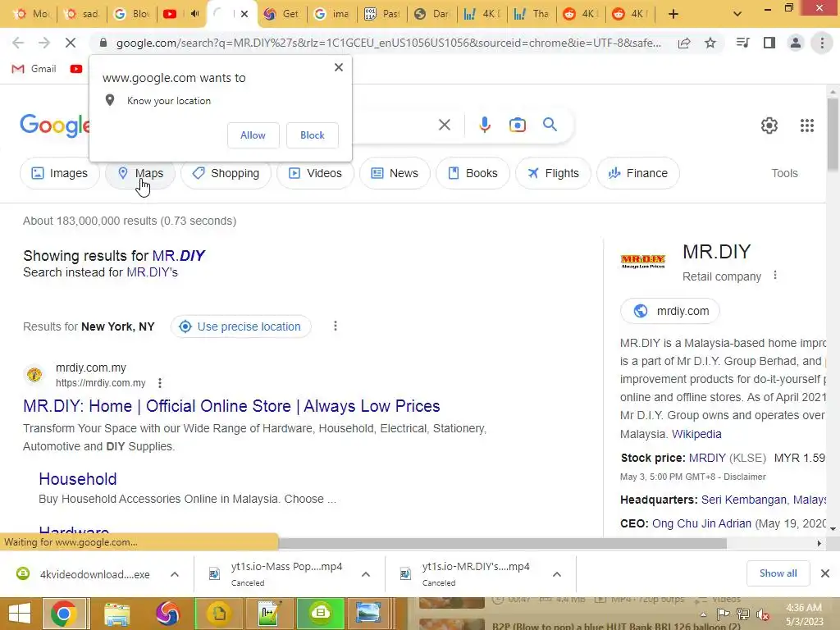This screenshot has height=630, width=840.
Task: Dismiss the location permission popup
Action: pyautogui.click(x=339, y=67)
